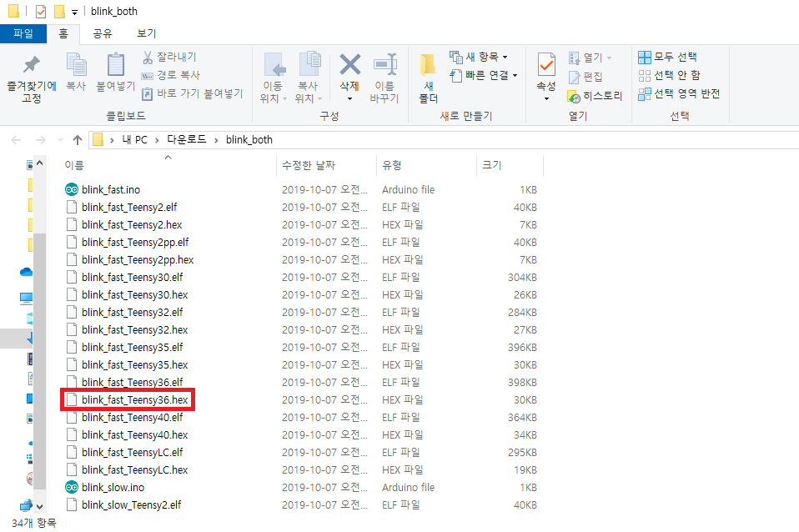The height and width of the screenshot is (532, 799).
Task: Open the 복사 위치 copy-to menu
Action: pyautogui.click(x=309, y=78)
